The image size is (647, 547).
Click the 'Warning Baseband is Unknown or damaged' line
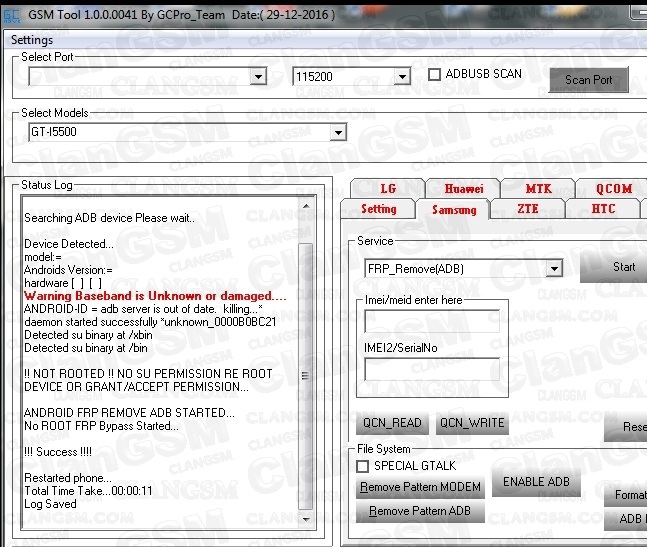155,296
